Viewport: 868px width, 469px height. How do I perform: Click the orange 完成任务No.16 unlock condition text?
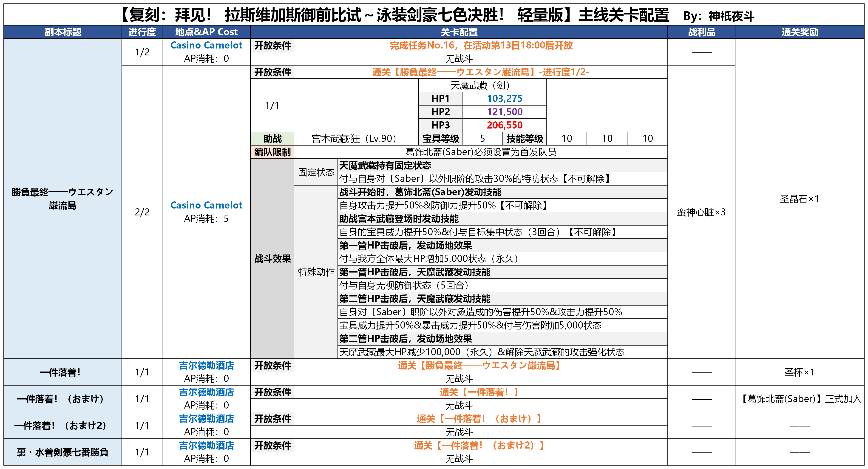(481, 46)
